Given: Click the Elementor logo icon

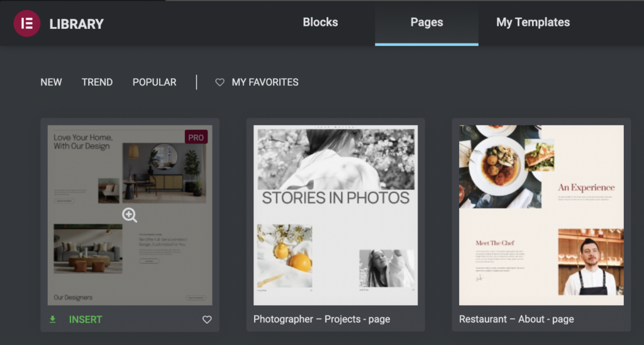Looking at the screenshot, I should tap(26, 24).
